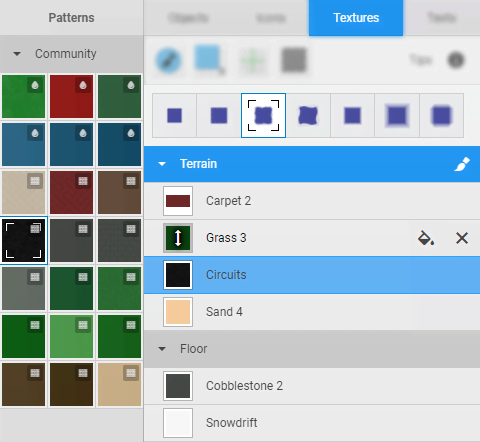Pick the reddish-brown pattern thumbnail beside the herringbone one

click(x=119, y=192)
